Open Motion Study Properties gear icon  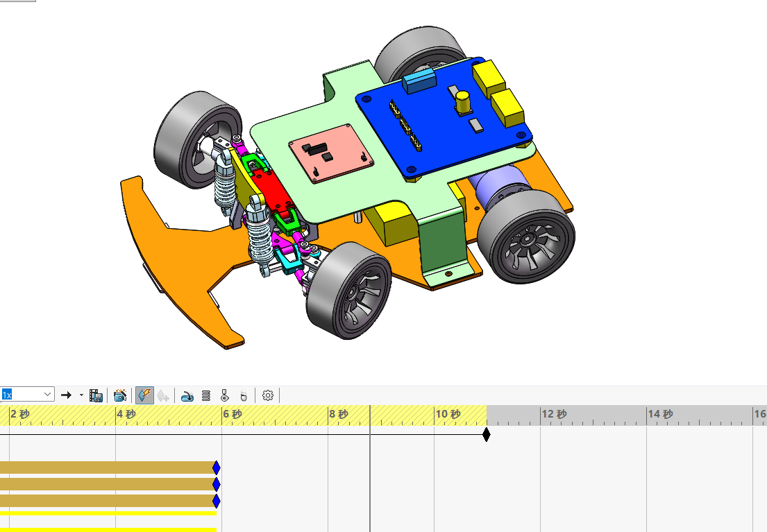click(267, 395)
